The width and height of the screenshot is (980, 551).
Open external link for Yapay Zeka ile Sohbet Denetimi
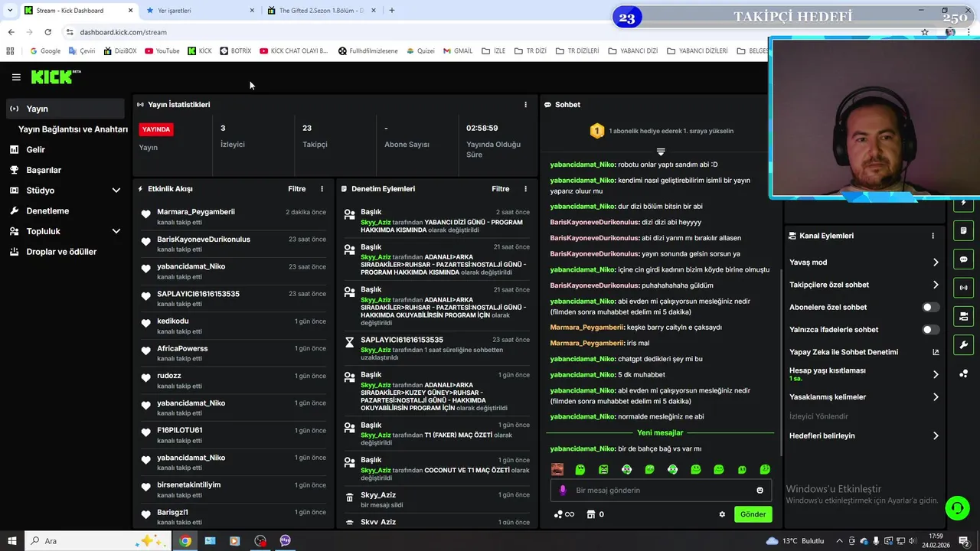point(936,352)
